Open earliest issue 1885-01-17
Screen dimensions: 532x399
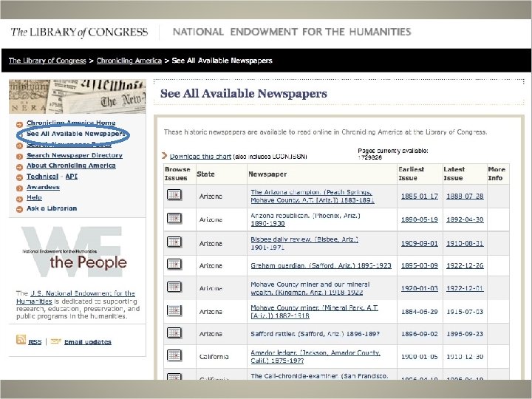pos(420,196)
